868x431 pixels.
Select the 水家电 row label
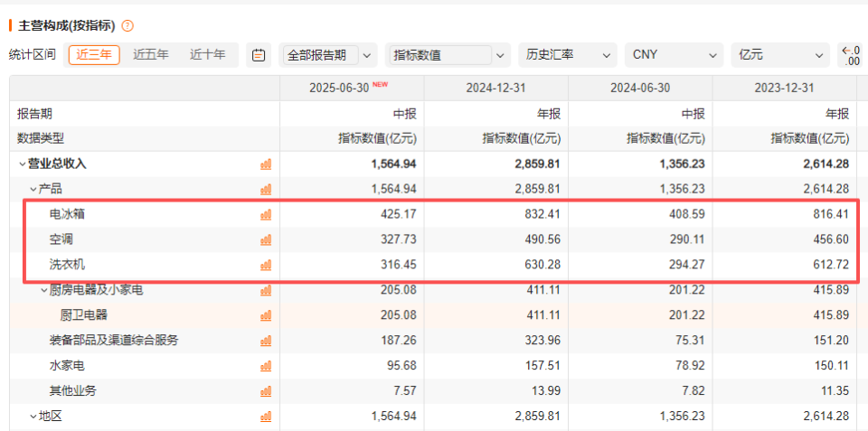click(67, 366)
